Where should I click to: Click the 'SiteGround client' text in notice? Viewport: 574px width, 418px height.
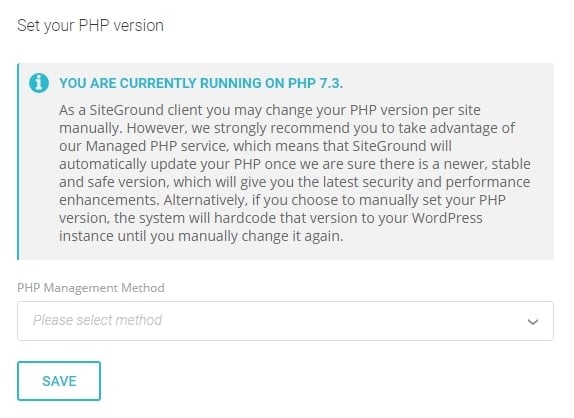pyautogui.click(x=145, y=110)
